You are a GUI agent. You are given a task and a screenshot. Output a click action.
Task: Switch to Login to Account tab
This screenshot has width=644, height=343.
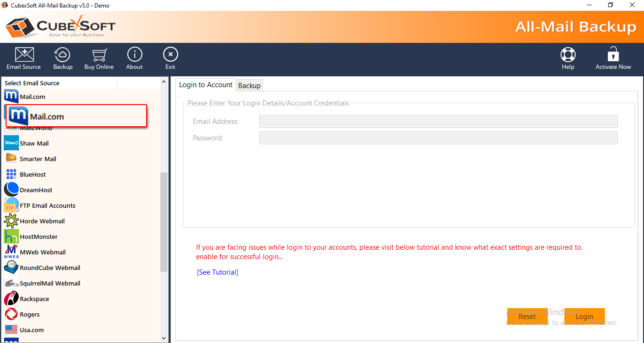tap(206, 85)
